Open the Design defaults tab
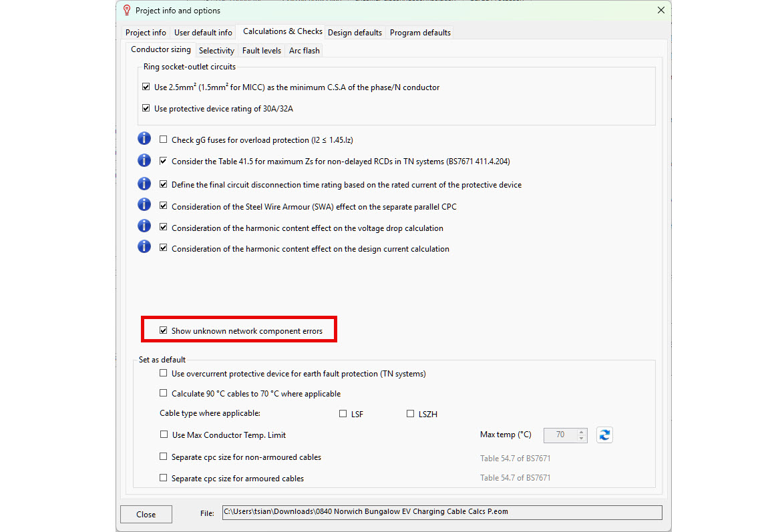Screen dimensions: 772x532 point(355,33)
